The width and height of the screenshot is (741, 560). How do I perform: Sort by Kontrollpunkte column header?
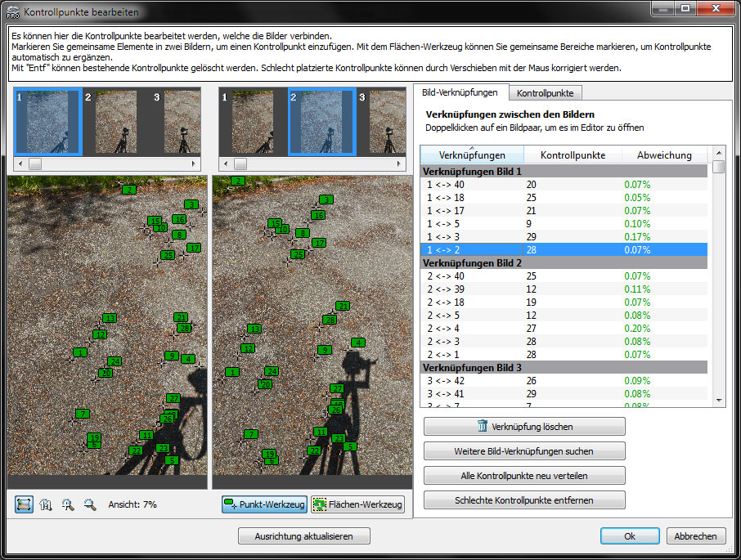click(573, 155)
